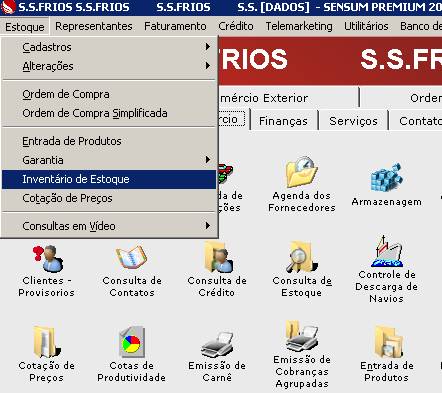The width and height of the screenshot is (442, 393).
Task: Click the Sensum logo in title bar
Action: (x=8, y=7)
